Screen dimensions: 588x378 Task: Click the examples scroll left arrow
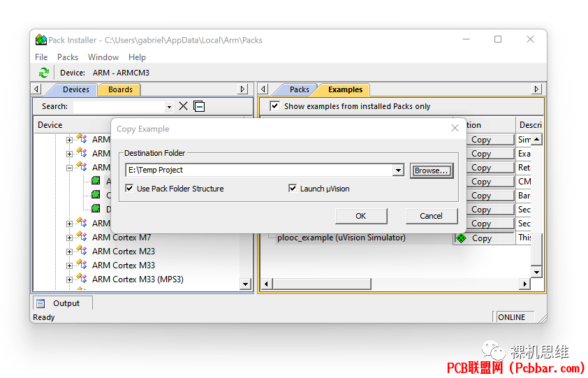click(x=266, y=284)
